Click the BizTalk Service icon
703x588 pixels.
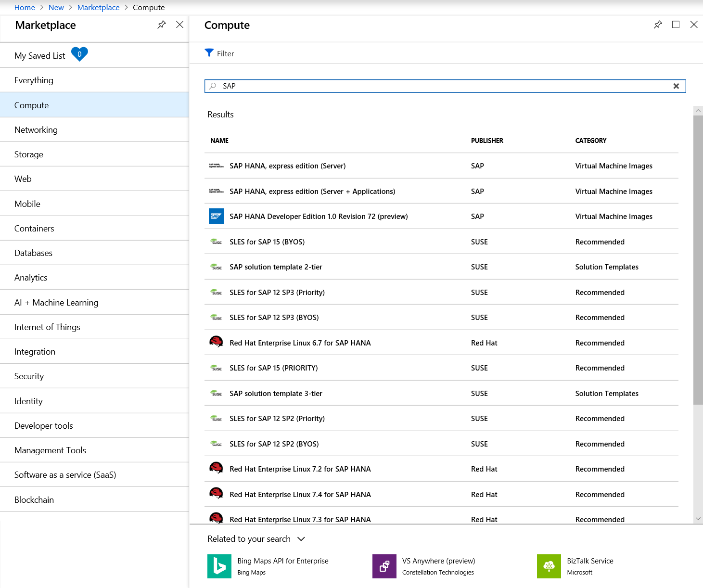pos(549,566)
